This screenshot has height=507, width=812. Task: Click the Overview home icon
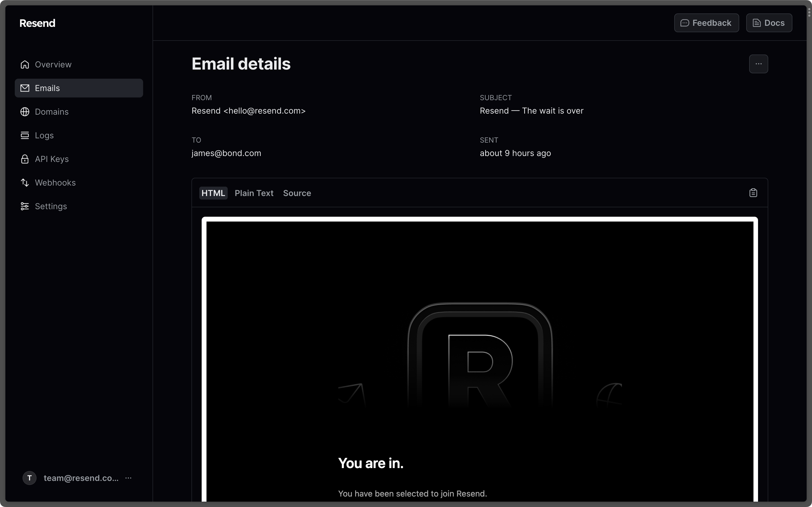(x=24, y=64)
